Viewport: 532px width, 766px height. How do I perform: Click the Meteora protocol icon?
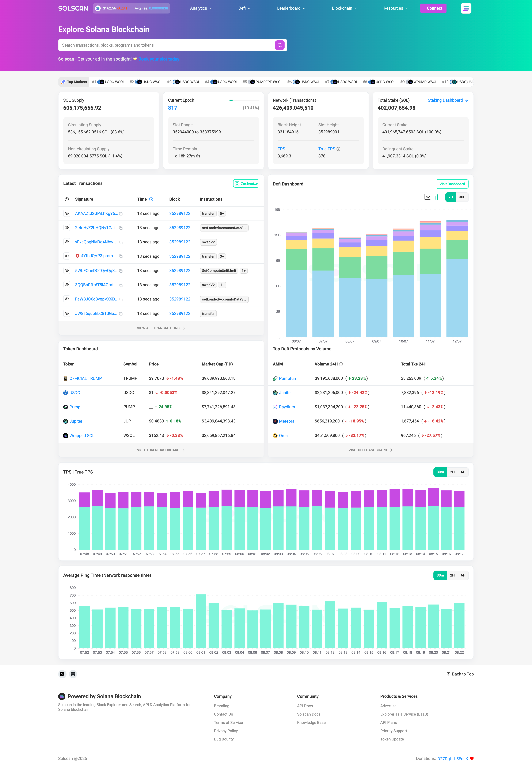tap(275, 421)
